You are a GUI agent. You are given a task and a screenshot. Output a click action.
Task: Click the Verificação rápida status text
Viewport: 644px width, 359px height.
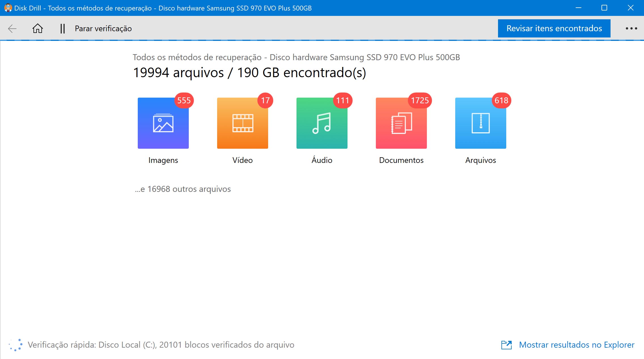click(x=161, y=345)
